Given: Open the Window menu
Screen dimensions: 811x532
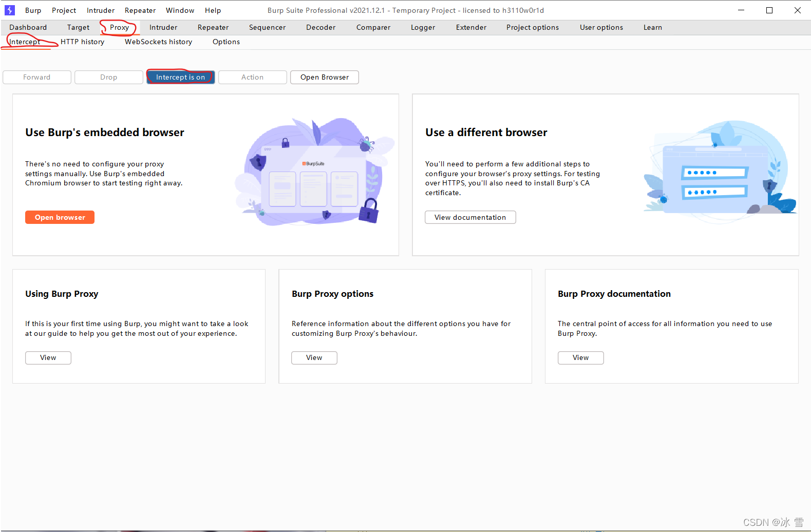Looking at the screenshot, I should pos(180,10).
